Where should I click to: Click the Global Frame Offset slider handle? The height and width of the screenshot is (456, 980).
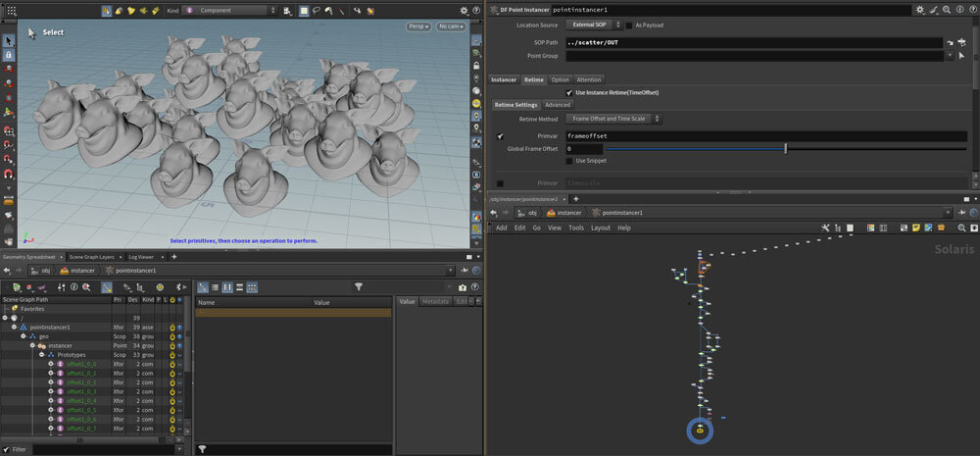[785, 148]
